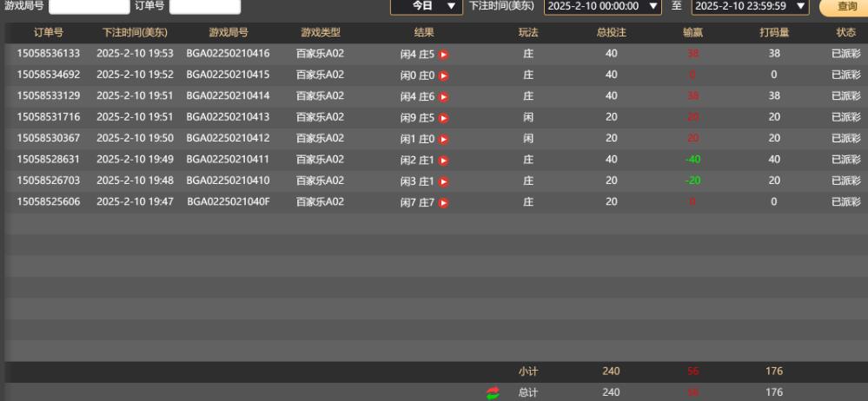Click the 结果 column header

424,33
